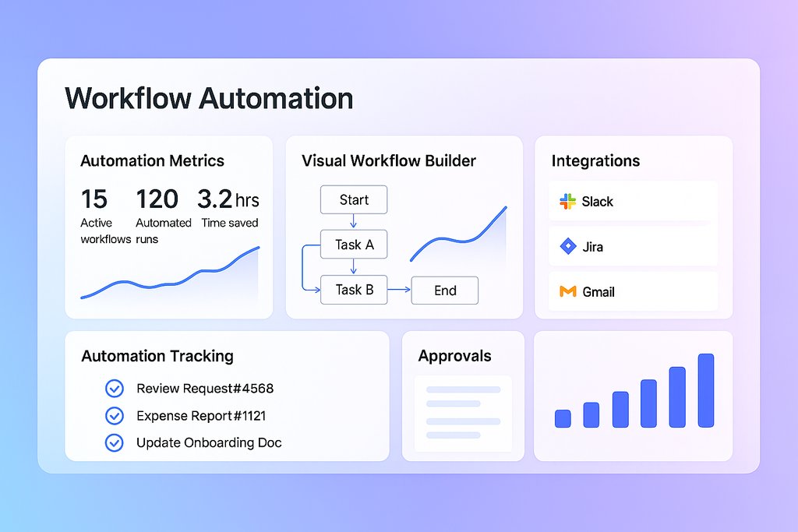
Task: Open the Jira integration row
Action: click(633, 247)
